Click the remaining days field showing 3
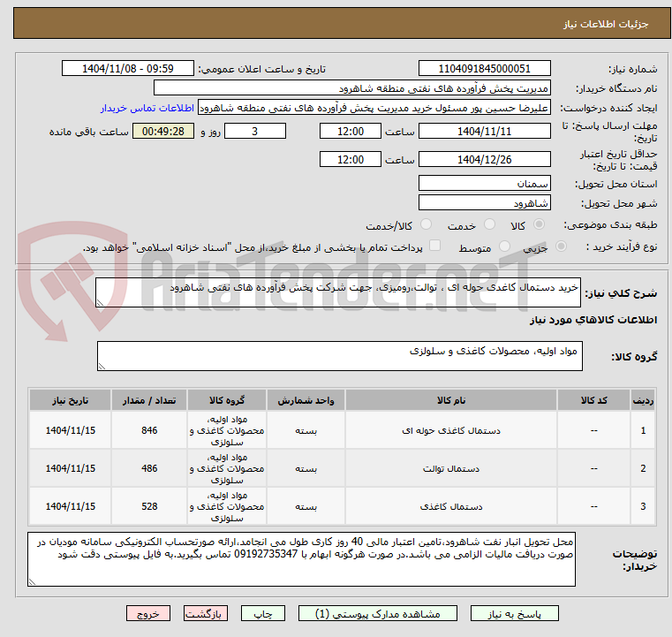 255,131
